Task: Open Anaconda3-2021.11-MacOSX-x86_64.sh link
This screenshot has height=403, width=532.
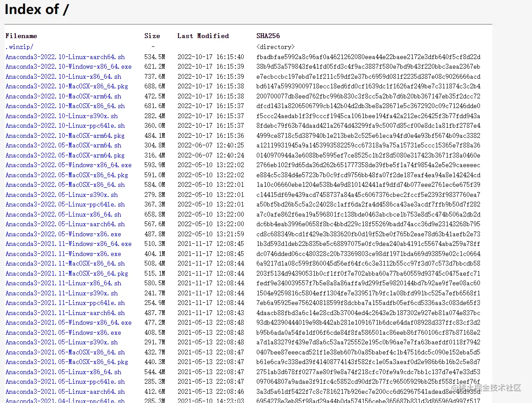Action: tap(65, 263)
